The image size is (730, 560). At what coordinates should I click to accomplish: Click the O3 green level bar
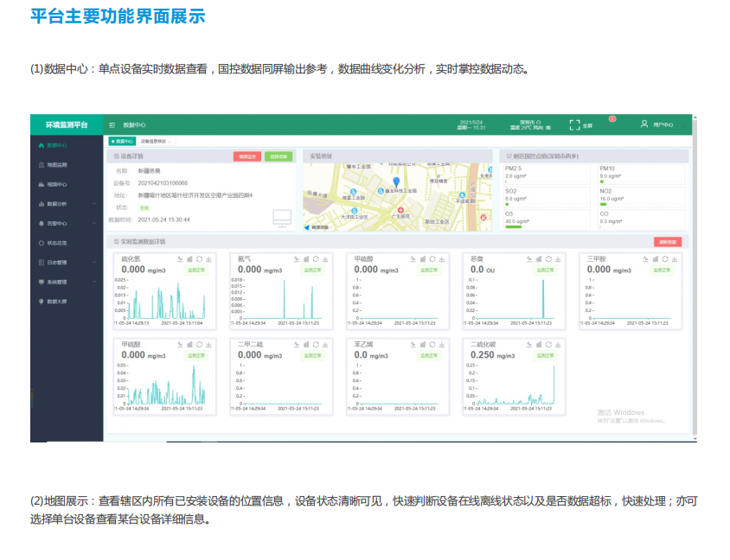point(514,226)
